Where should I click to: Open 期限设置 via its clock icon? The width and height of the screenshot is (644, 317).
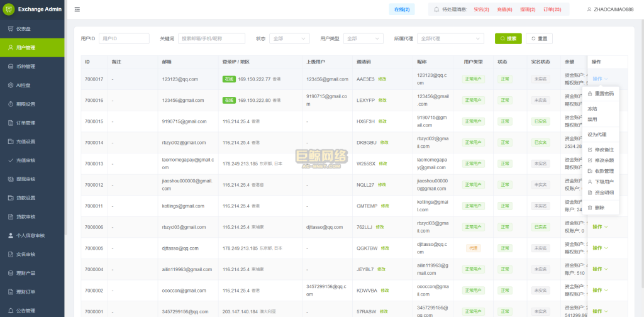[11, 104]
